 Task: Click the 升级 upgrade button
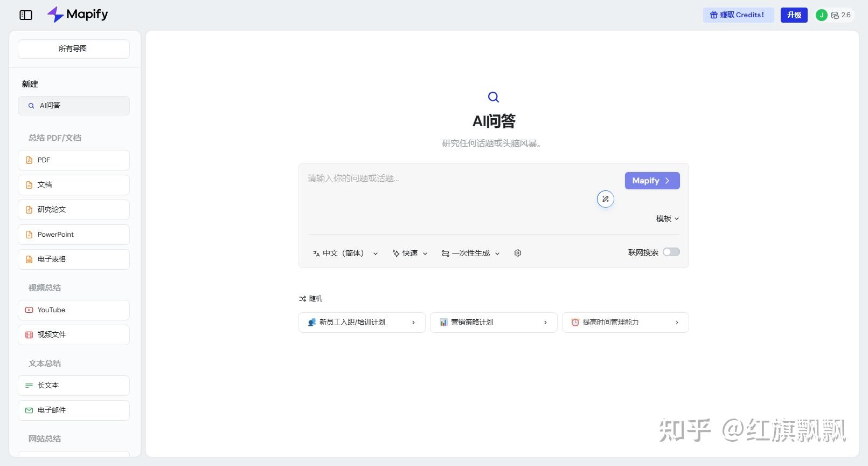(794, 15)
